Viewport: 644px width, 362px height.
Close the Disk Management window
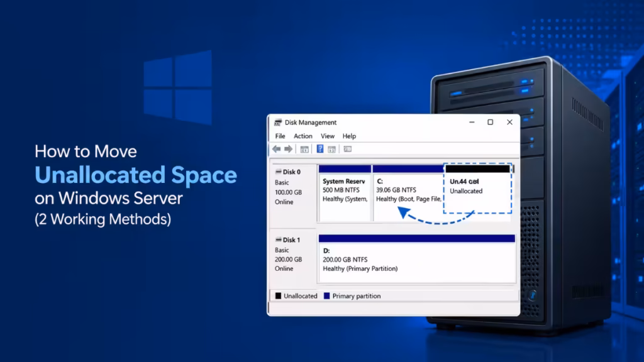[x=509, y=123]
